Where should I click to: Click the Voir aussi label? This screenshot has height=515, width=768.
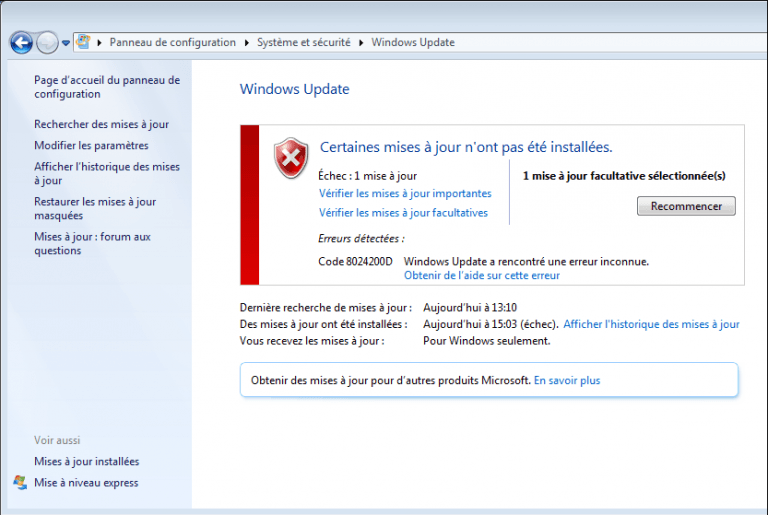[57, 440]
